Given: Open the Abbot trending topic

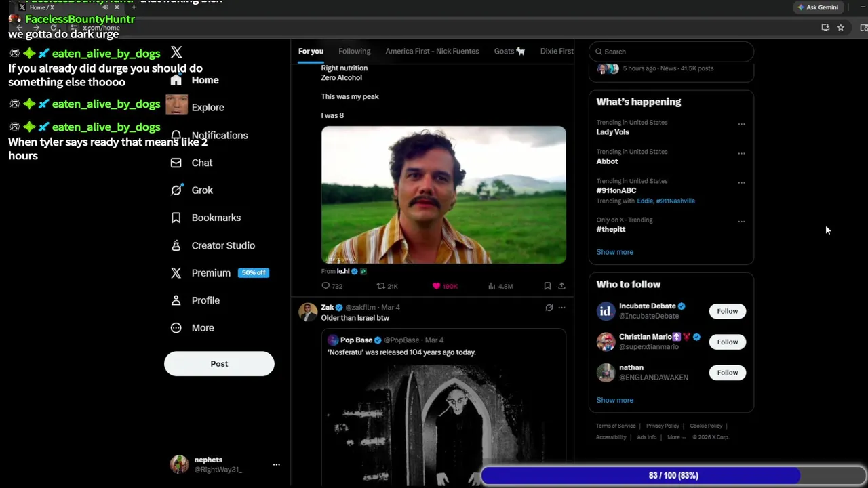Looking at the screenshot, I should [x=607, y=161].
